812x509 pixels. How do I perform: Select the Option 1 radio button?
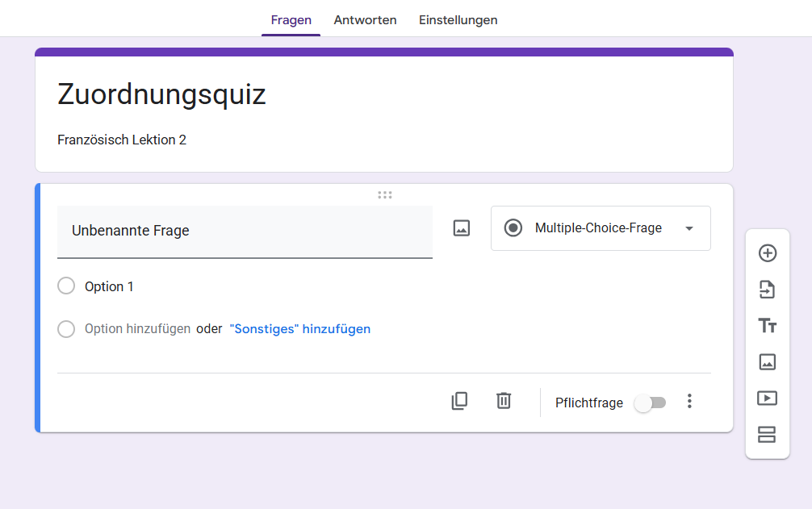pos(66,286)
